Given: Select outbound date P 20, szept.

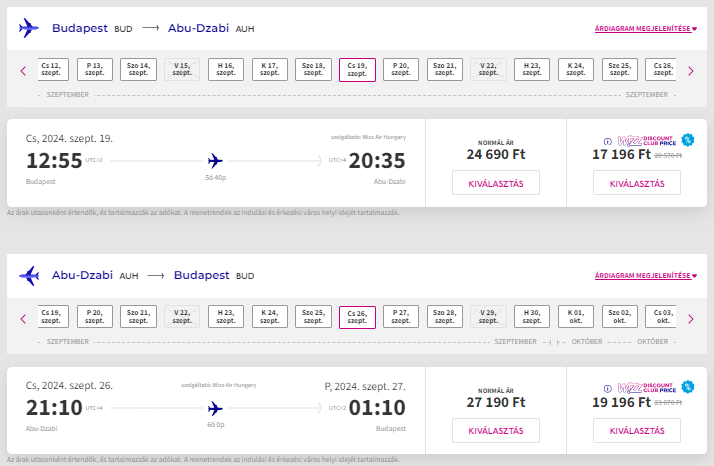Looking at the screenshot, I should click(x=401, y=69).
